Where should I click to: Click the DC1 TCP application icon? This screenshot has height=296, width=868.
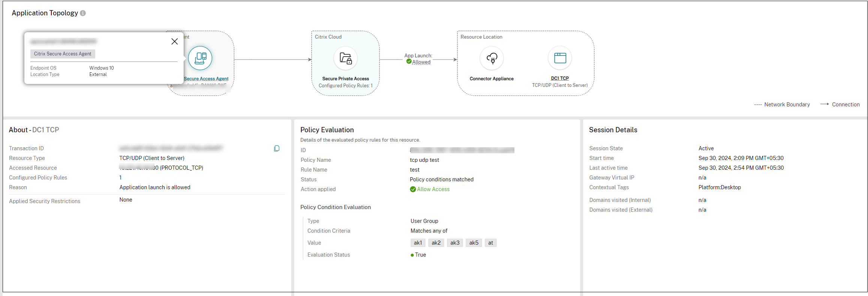pos(560,58)
